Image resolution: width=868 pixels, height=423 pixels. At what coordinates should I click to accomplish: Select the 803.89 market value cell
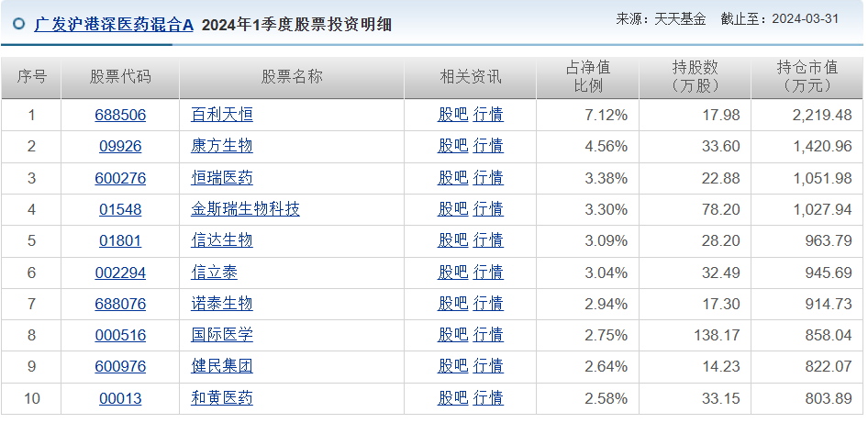[807, 398]
